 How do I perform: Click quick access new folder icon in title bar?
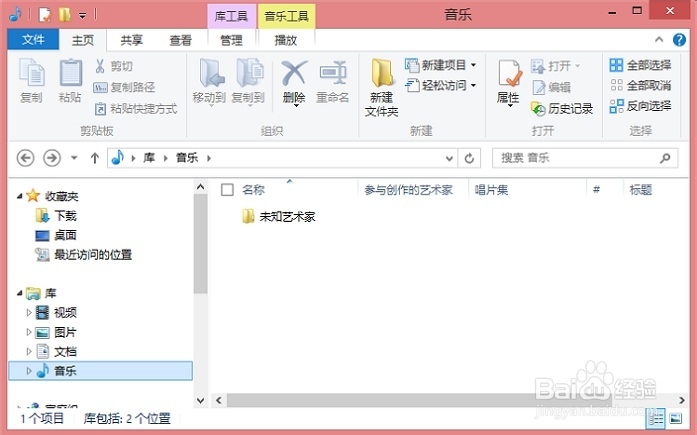click(x=65, y=15)
